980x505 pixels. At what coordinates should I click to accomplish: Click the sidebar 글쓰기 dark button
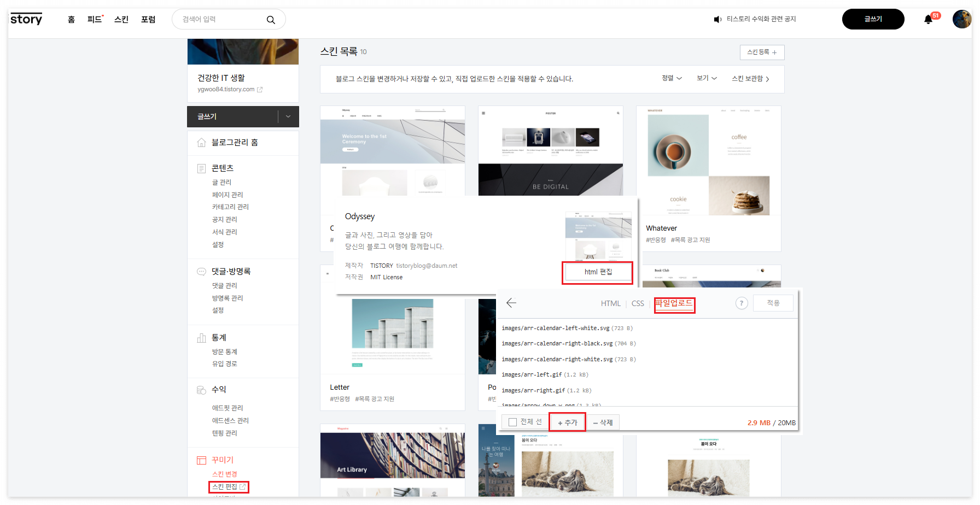point(232,116)
